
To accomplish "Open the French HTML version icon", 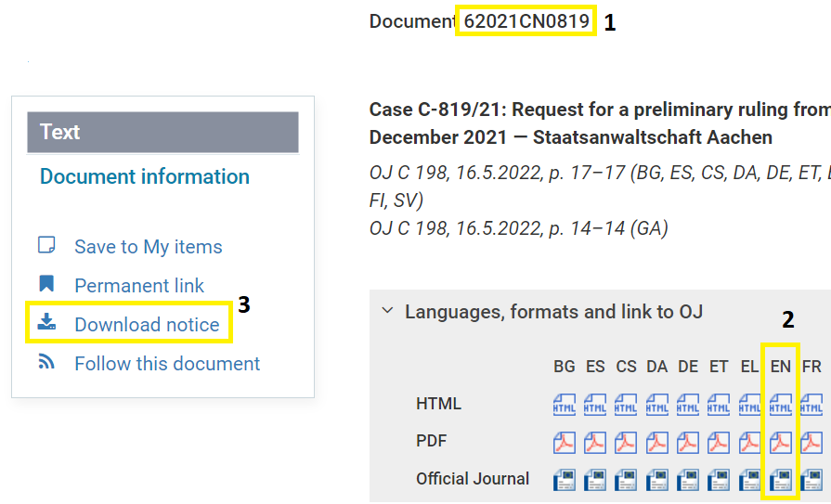I will pyautogui.click(x=811, y=405).
